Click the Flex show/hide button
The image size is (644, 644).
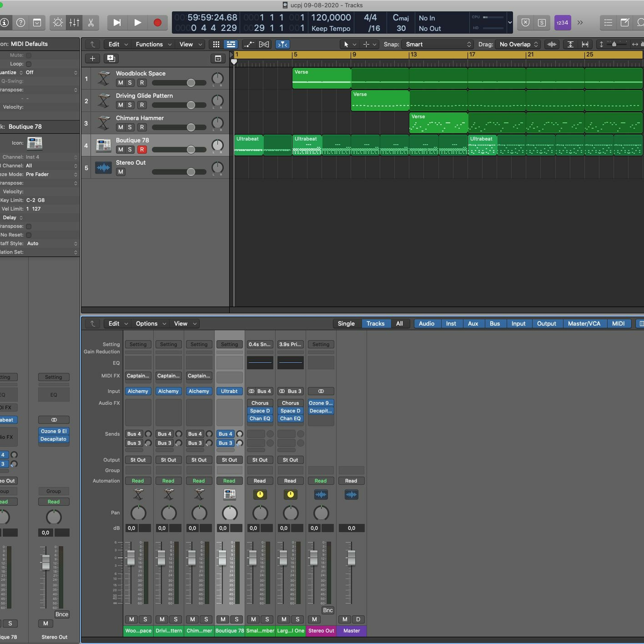coord(264,44)
